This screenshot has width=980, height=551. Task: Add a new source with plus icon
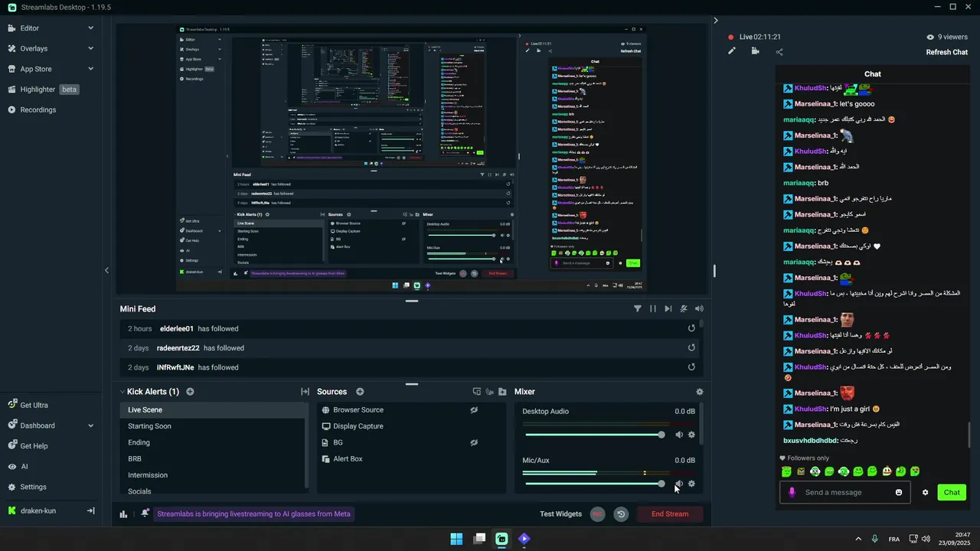point(360,392)
